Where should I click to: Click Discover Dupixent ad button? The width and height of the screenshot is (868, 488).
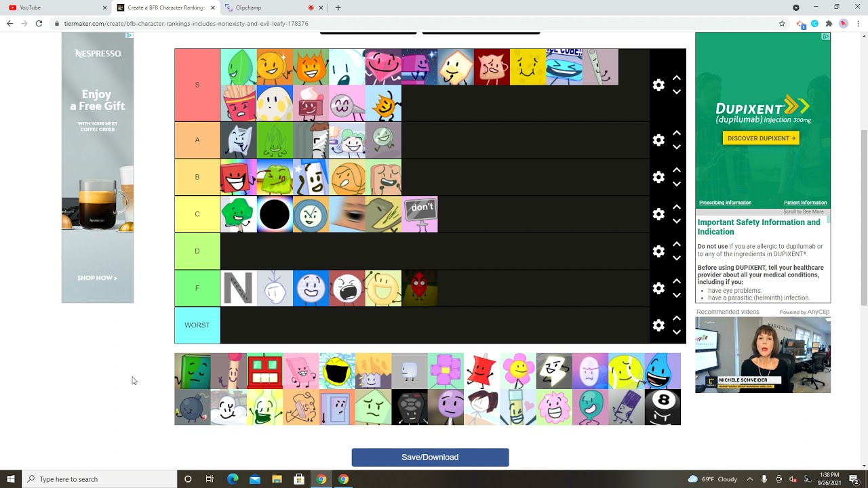pyautogui.click(x=761, y=138)
